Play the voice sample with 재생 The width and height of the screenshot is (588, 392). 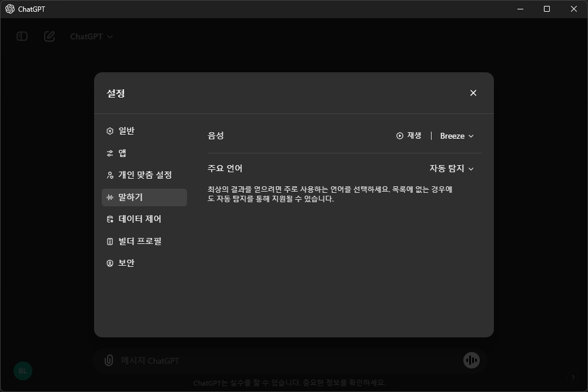[409, 136]
